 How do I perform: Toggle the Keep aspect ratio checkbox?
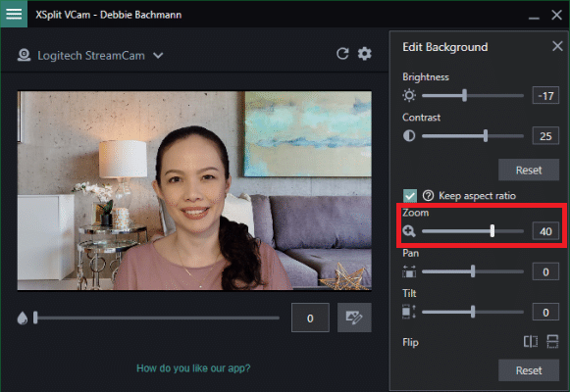point(410,196)
